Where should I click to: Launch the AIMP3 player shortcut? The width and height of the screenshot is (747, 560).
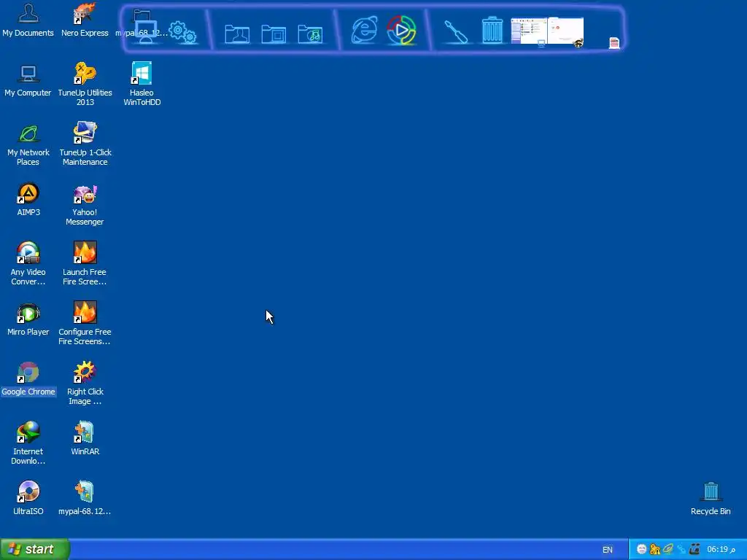[28, 200]
